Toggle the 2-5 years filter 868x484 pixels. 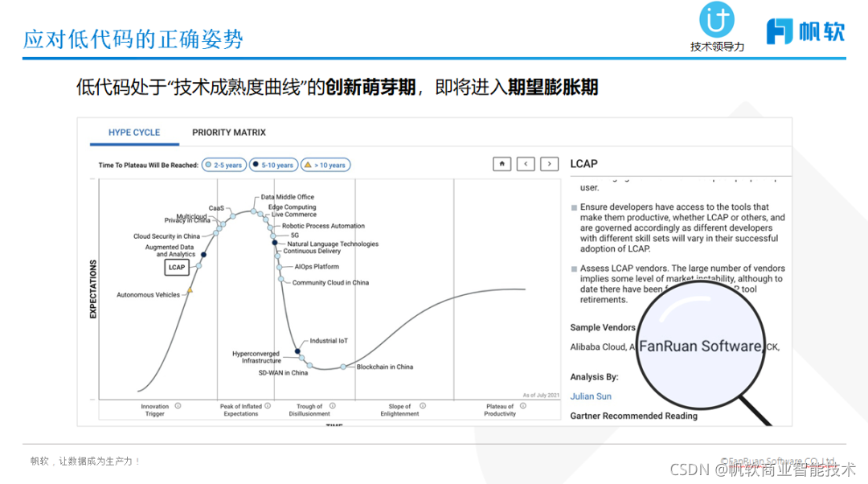(x=223, y=164)
